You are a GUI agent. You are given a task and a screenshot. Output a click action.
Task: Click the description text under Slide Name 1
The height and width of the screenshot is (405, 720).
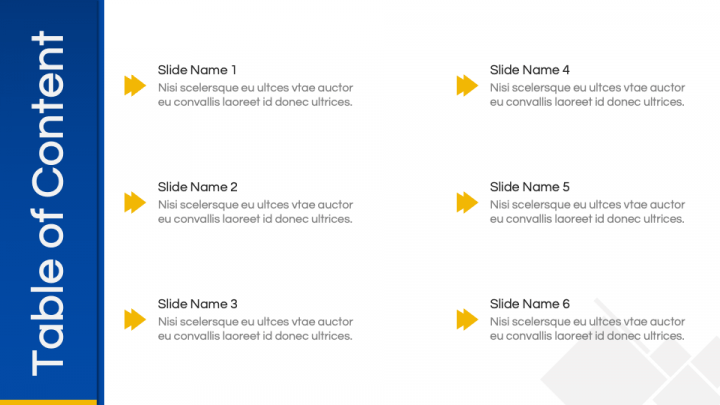(255, 95)
